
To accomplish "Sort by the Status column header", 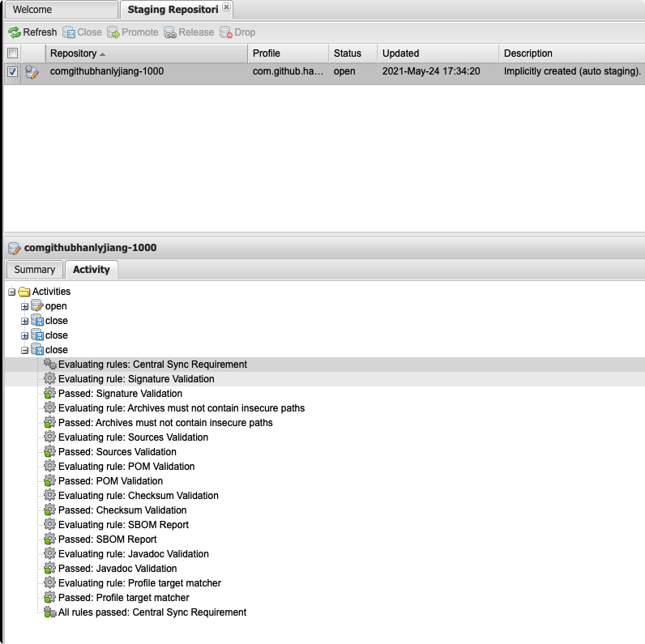I will [353, 53].
